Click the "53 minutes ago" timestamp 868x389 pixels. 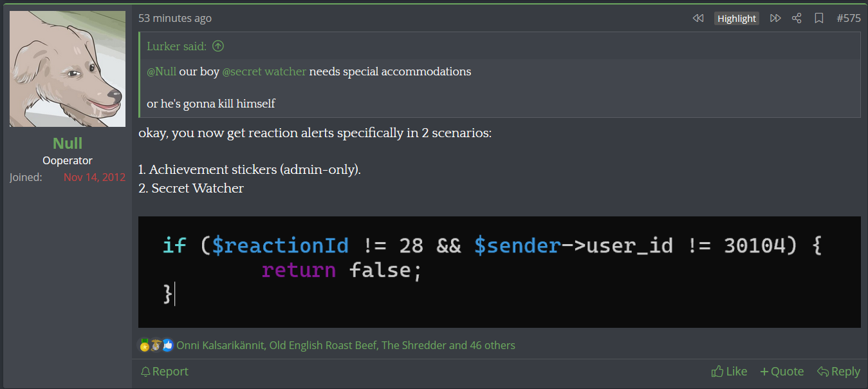tap(175, 18)
